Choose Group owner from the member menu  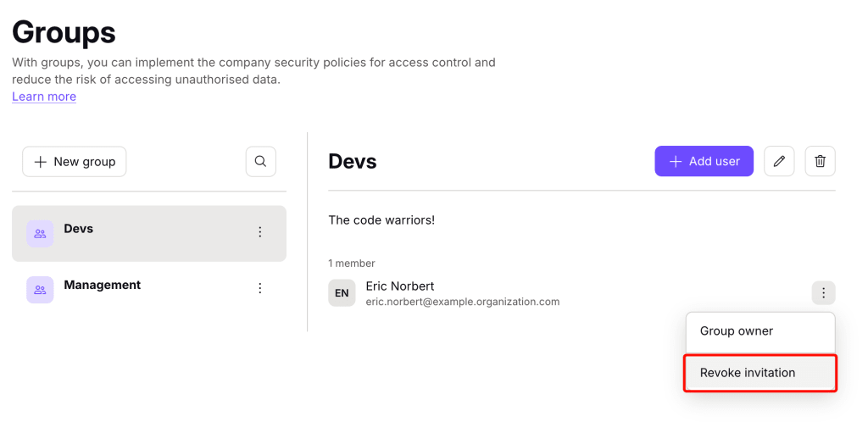(x=760, y=331)
